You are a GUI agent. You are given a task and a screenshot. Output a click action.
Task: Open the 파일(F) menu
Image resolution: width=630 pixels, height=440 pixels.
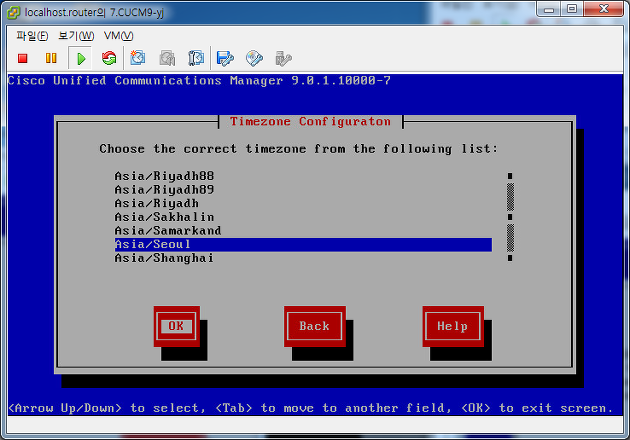click(32, 36)
